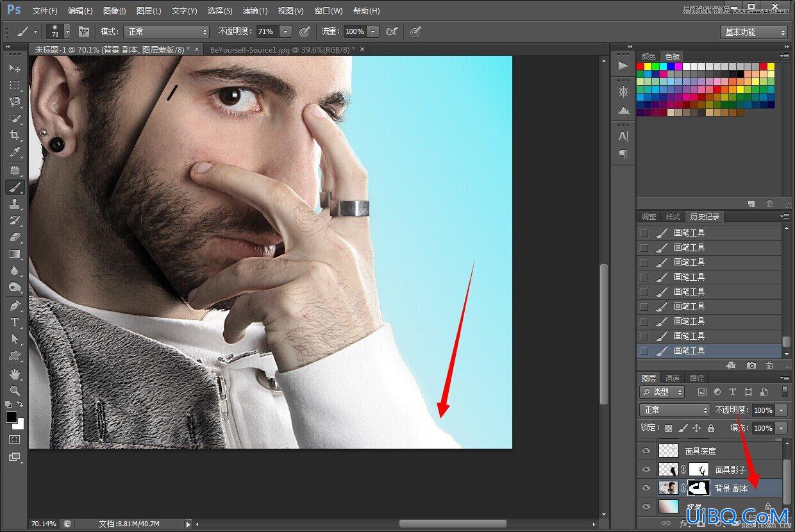Toggle Quick Mask mode icon

15,440
